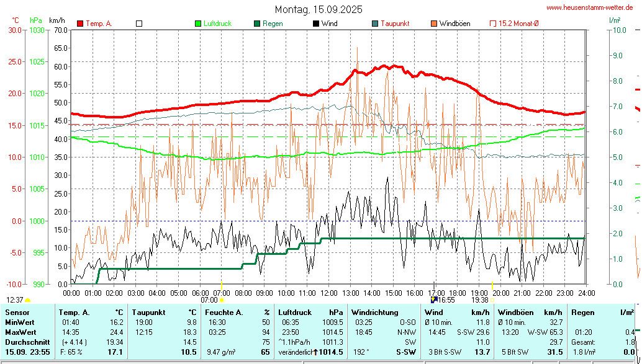642x364 pixels.
Task: Click the yellow dot next to 12:37
Action: pyautogui.click(x=27, y=300)
